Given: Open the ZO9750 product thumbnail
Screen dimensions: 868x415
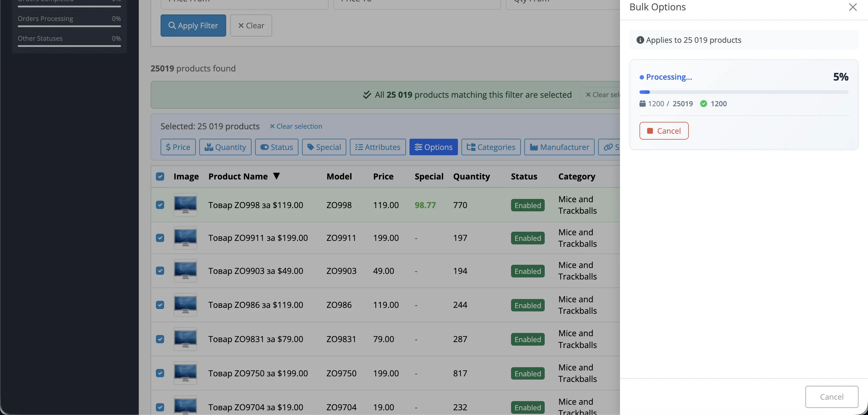Looking at the screenshot, I should pos(185,373).
